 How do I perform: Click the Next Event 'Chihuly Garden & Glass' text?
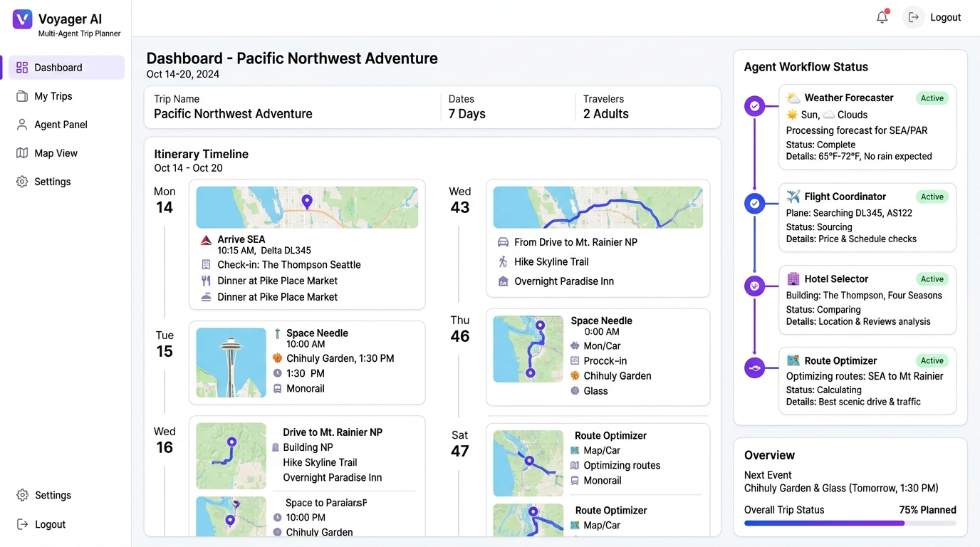tap(841, 489)
